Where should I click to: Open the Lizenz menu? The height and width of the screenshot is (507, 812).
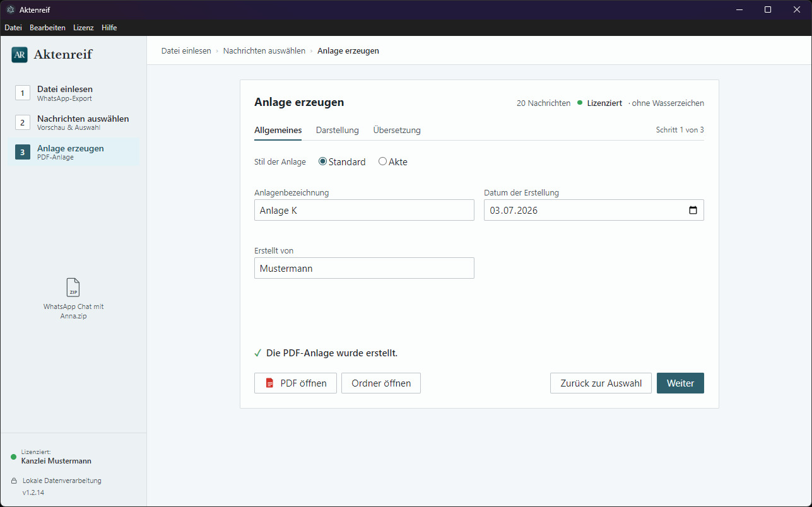[x=83, y=28]
